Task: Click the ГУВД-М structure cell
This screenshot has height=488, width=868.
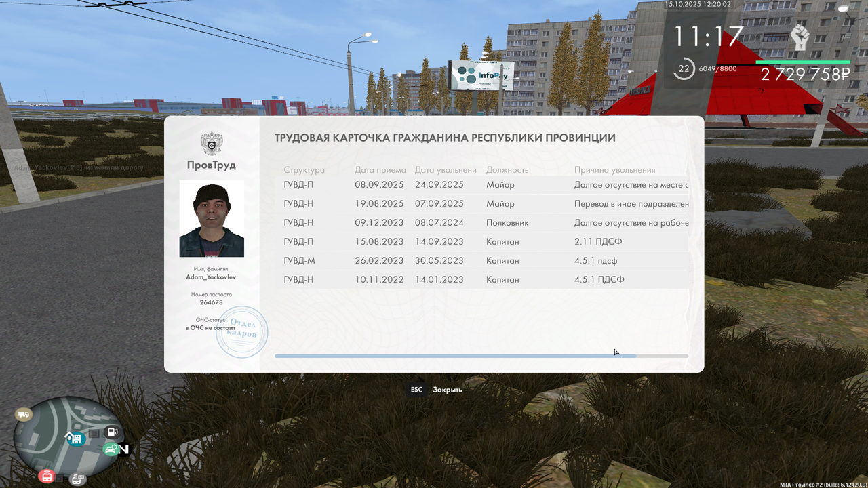Action: point(299,260)
